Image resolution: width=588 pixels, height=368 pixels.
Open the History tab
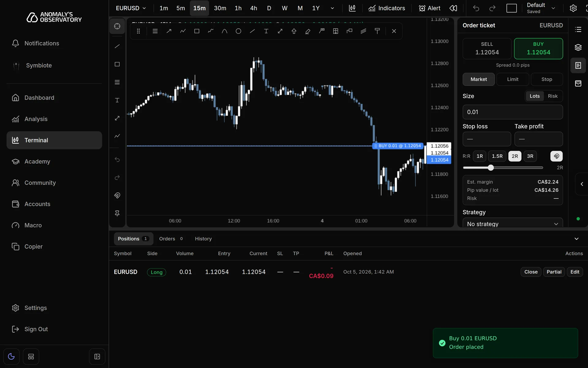point(203,239)
